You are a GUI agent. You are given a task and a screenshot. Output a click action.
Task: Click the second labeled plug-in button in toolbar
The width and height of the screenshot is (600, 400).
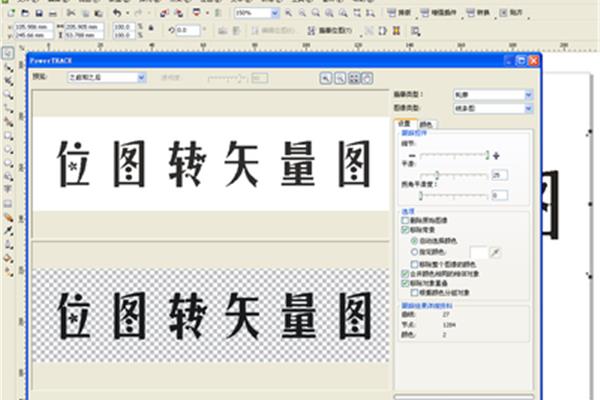[439, 13]
